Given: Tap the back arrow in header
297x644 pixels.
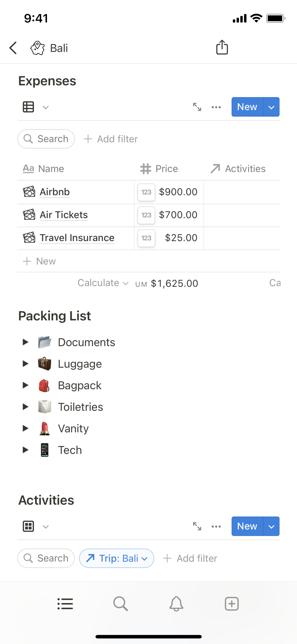Looking at the screenshot, I should tap(13, 48).
